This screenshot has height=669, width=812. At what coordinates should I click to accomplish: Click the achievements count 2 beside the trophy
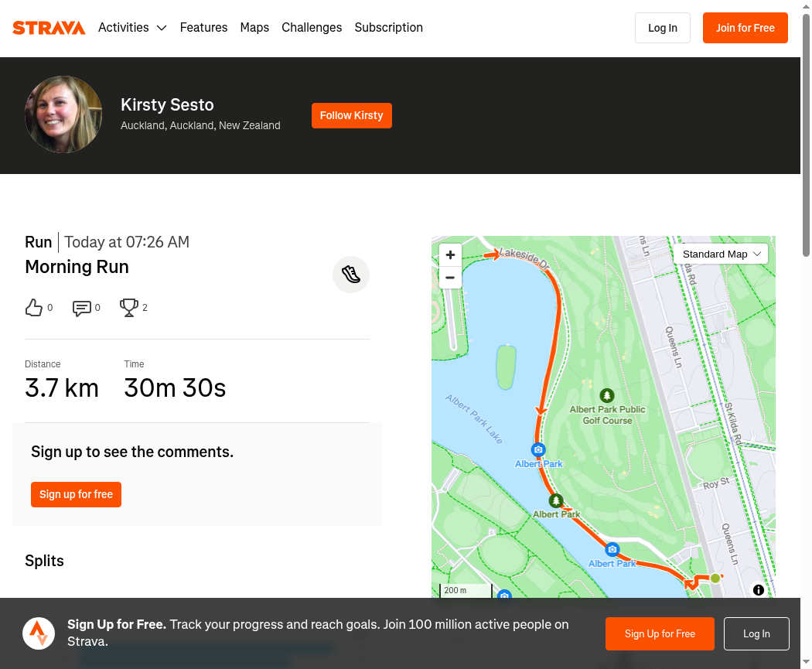(145, 308)
